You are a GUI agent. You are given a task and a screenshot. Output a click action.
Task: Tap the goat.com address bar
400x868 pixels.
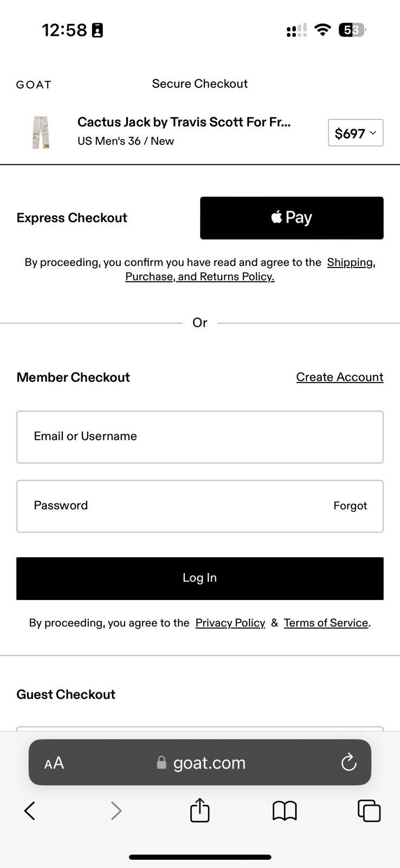pyautogui.click(x=200, y=762)
